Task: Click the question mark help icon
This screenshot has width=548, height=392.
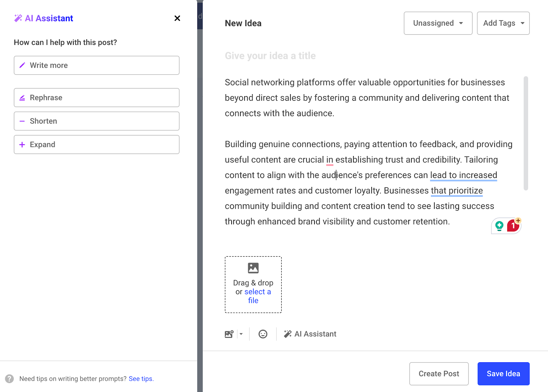Action: tap(10, 379)
